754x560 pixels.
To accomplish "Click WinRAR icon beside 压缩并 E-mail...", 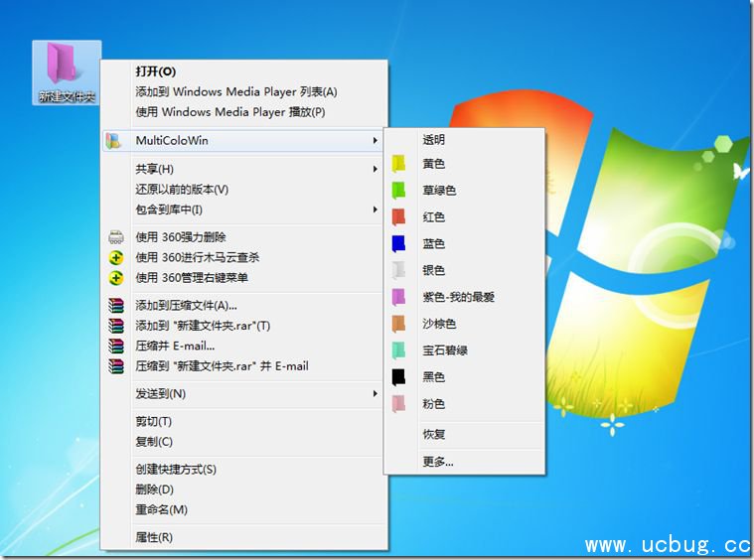I will point(116,346).
